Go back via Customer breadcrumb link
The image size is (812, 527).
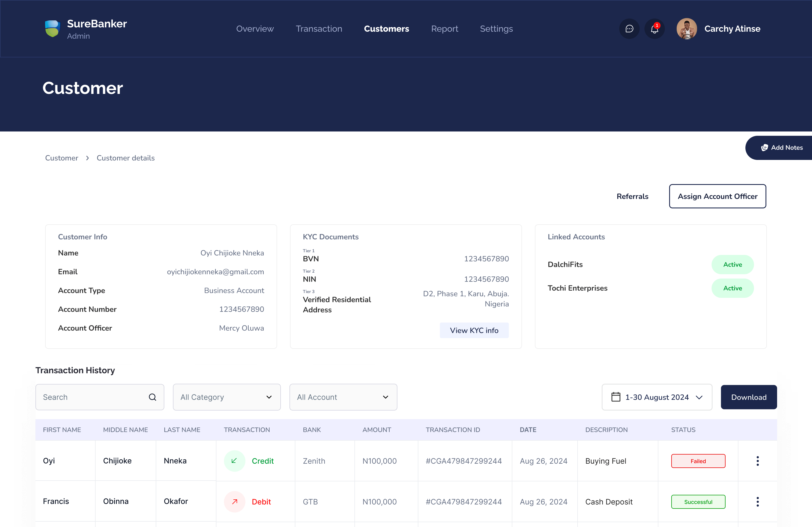coord(61,158)
